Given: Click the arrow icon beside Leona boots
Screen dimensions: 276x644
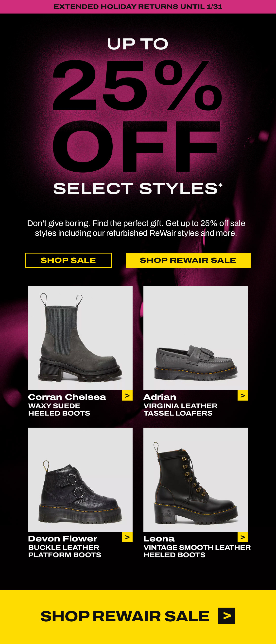Looking at the screenshot, I should 242,537.
